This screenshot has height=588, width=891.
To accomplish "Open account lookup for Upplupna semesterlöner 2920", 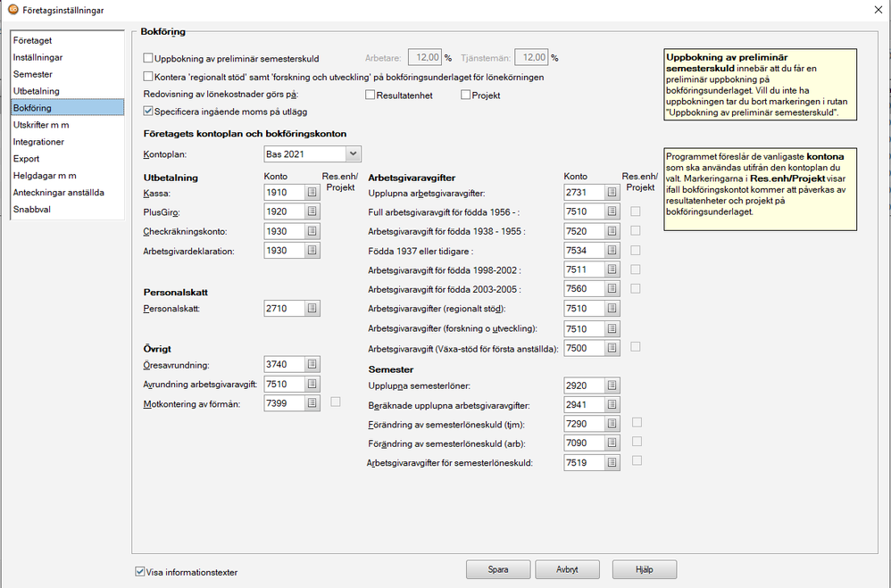I will pos(612,385).
